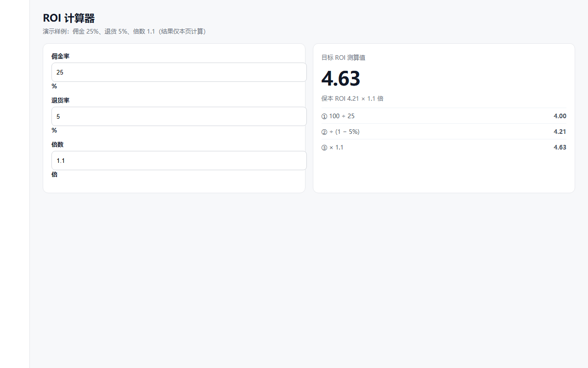Viewport: 588px width, 368px height.
Task: Click the step ③ × 1.1 row
Action: tap(444, 147)
